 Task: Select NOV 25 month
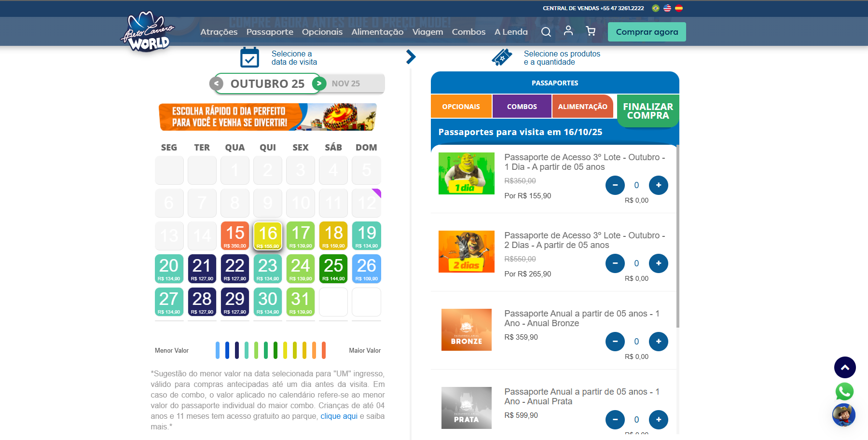click(x=346, y=83)
